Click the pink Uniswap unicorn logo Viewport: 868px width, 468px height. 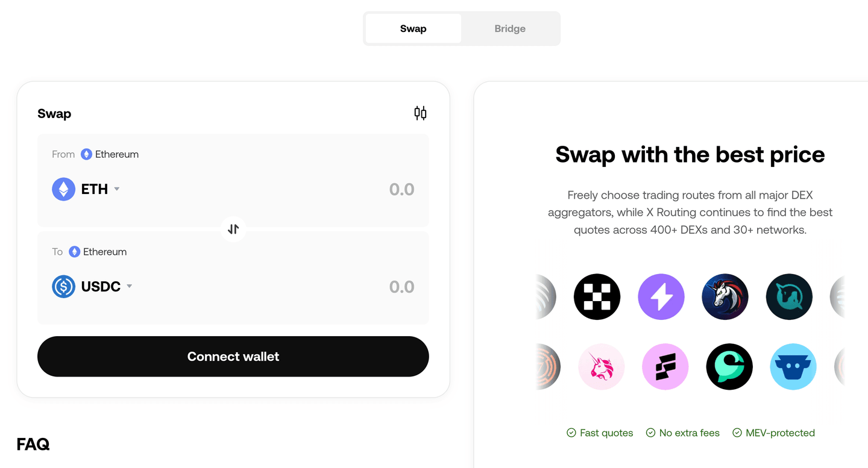[601, 366]
